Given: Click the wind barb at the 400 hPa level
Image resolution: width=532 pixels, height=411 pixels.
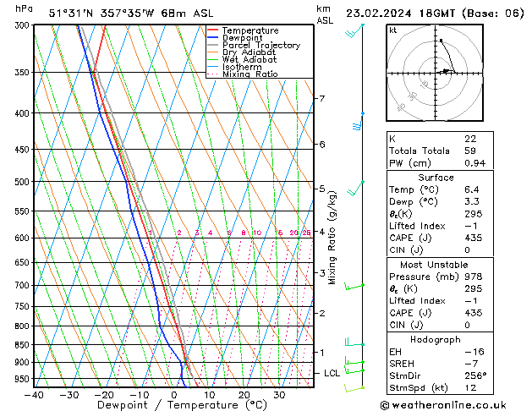Looking at the screenshot, I should [x=359, y=122].
